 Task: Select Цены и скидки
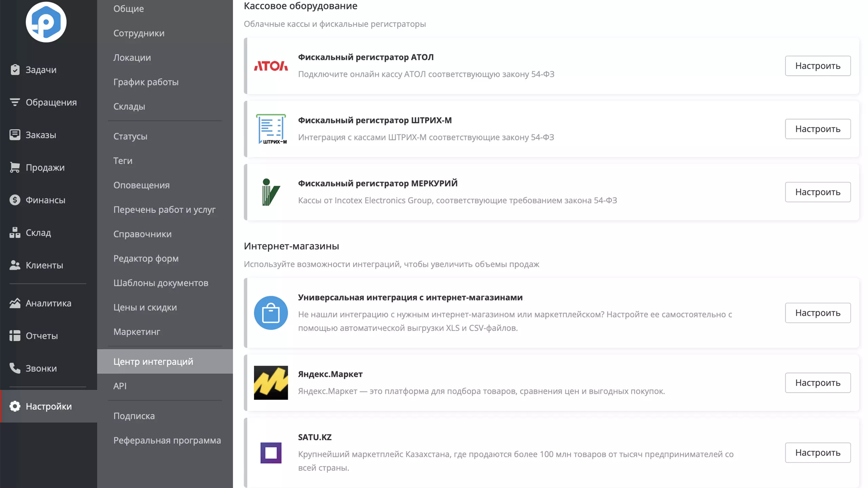[x=165, y=307]
